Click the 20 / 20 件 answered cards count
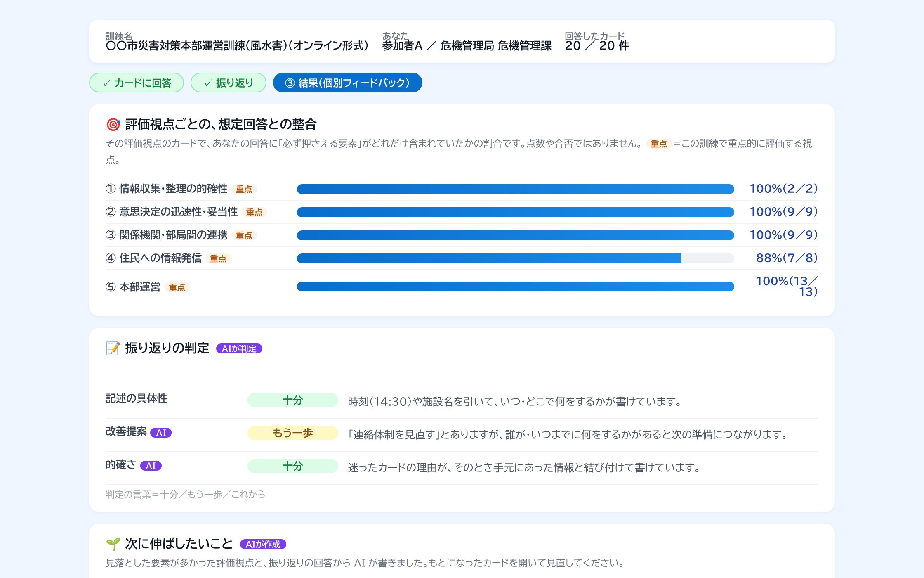The height and width of the screenshot is (578, 924). [x=597, y=46]
